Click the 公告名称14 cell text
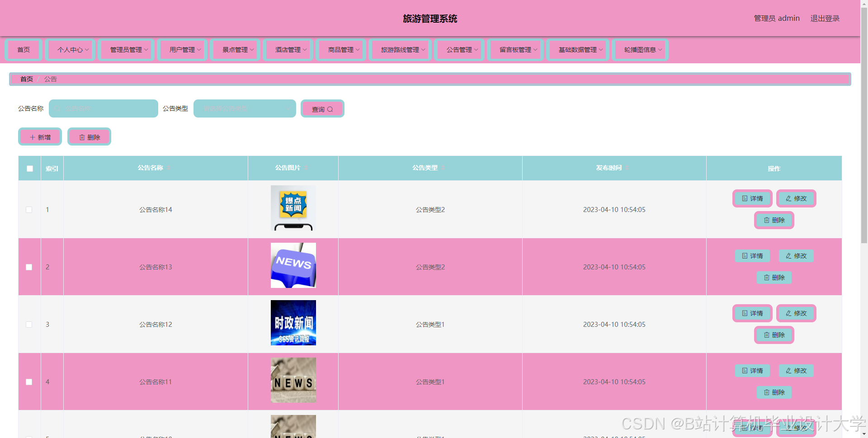The height and width of the screenshot is (438, 868). pyautogui.click(x=156, y=210)
